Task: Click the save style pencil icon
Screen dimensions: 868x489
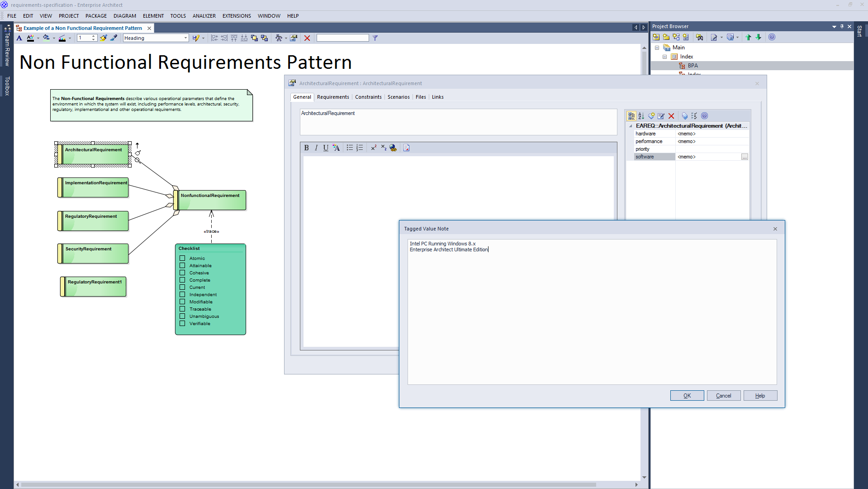Action: point(195,38)
